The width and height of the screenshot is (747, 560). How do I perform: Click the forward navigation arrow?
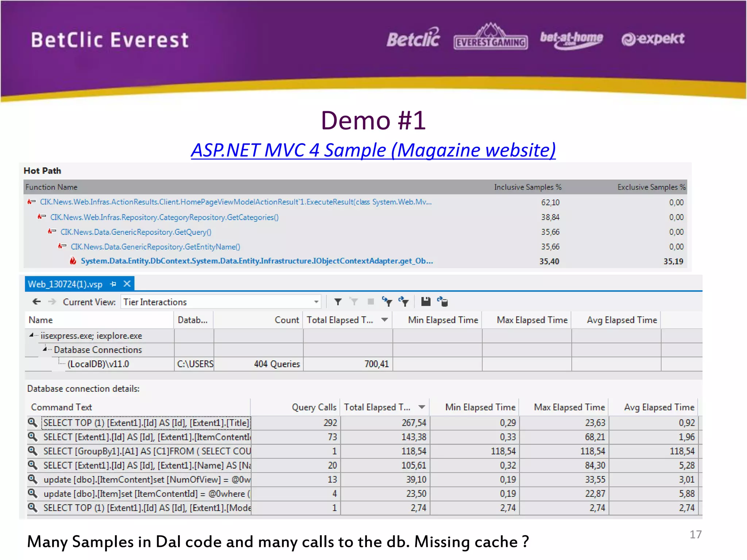tap(52, 302)
